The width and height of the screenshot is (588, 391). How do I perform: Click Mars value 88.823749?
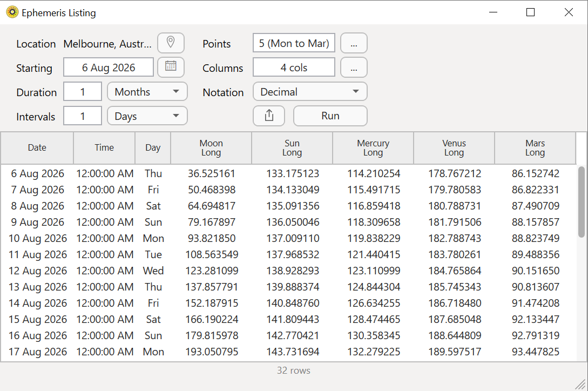click(536, 238)
